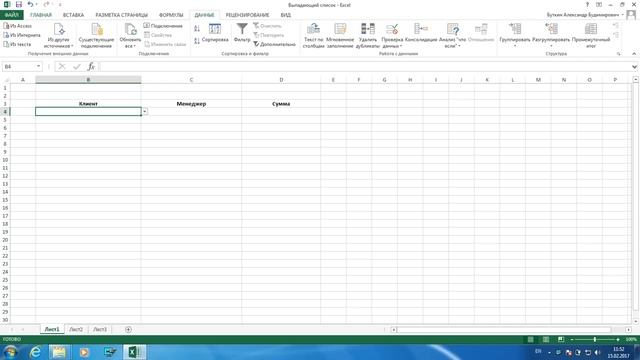Open Дополнительно advanced filter

click(x=274, y=44)
